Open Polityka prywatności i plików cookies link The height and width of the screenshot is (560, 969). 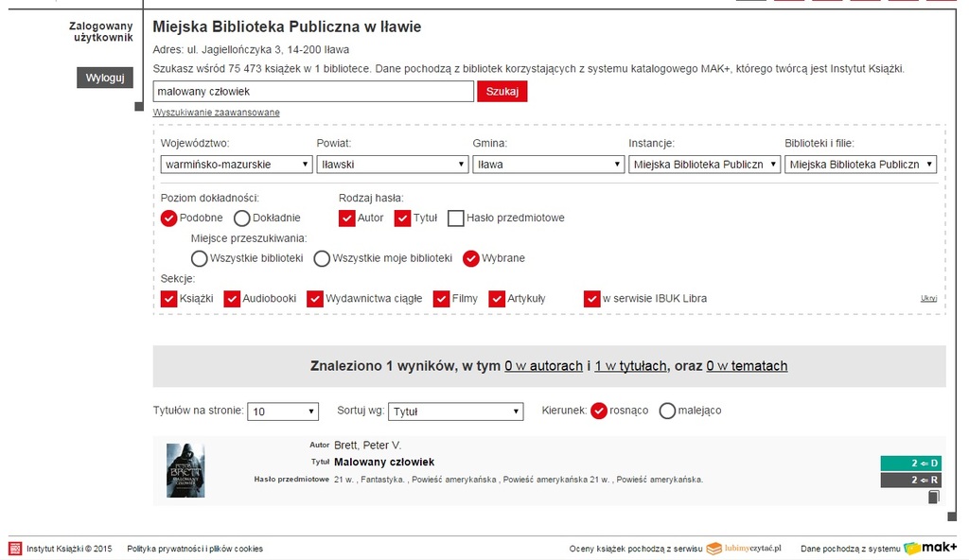pos(195,549)
